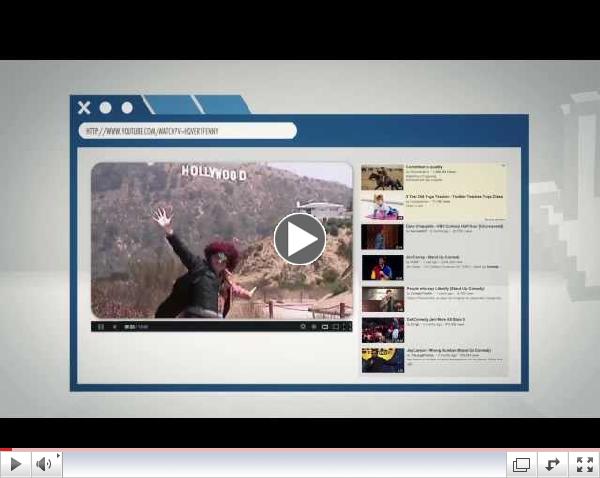Open the horse rider video thumbnail

(x=382, y=177)
